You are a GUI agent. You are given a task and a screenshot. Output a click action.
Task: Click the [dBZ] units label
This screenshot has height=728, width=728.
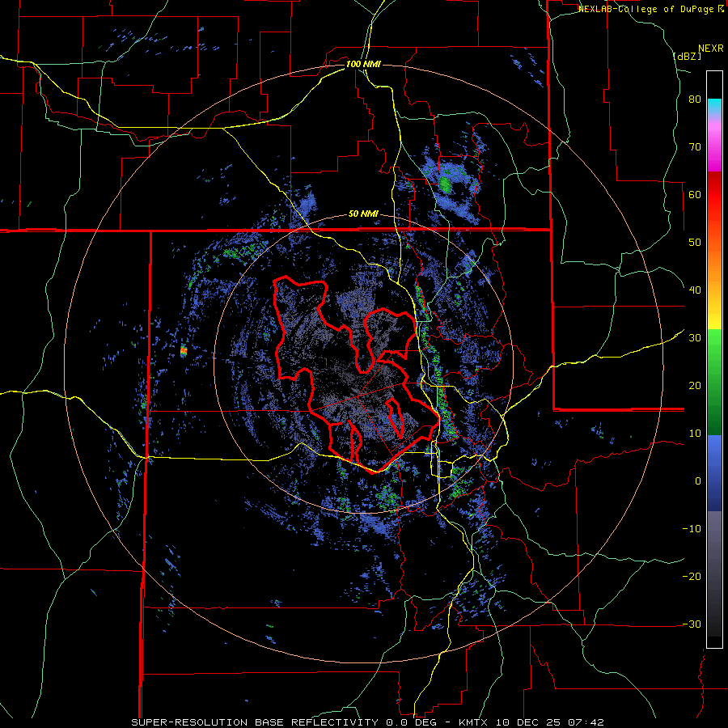point(687,56)
